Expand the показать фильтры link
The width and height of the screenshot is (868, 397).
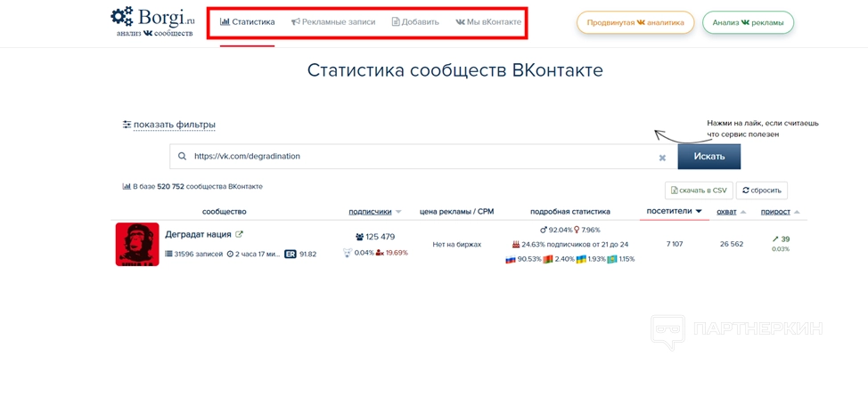[x=168, y=125]
